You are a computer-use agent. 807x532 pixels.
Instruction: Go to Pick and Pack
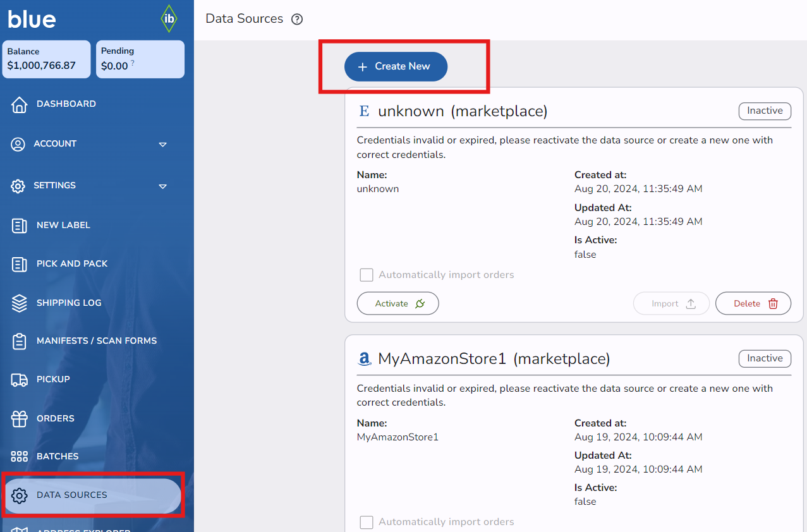(x=71, y=263)
